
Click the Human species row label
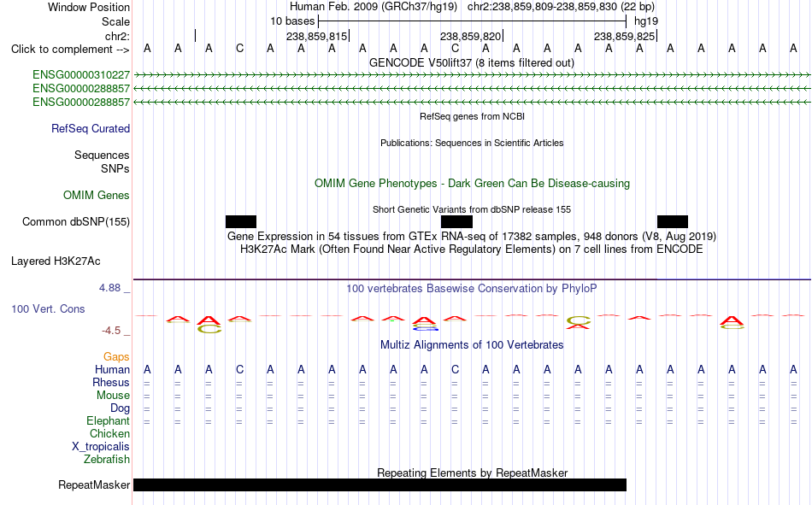coord(112,370)
